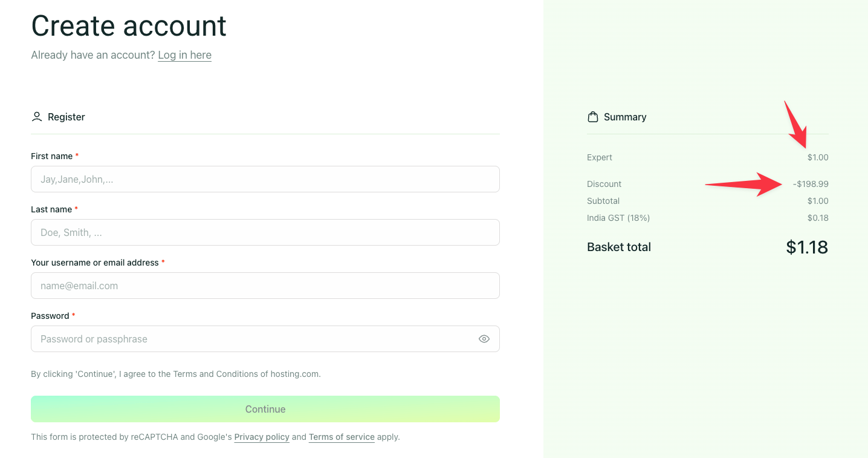Open the Privacy policy link
The width and height of the screenshot is (868, 458).
(262, 436)
